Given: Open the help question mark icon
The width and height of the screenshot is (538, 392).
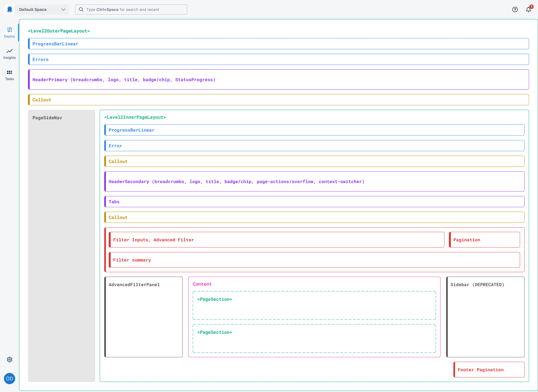Looking at the screenshot, I should [515, 10].
